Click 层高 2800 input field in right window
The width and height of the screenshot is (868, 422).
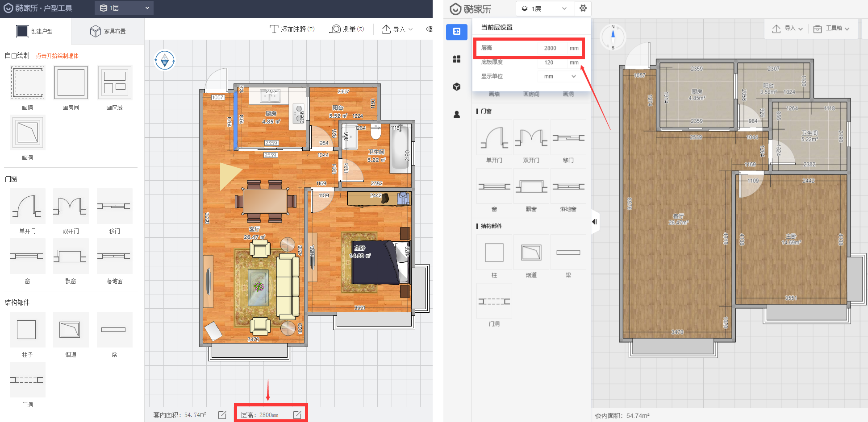click(552, 48)
